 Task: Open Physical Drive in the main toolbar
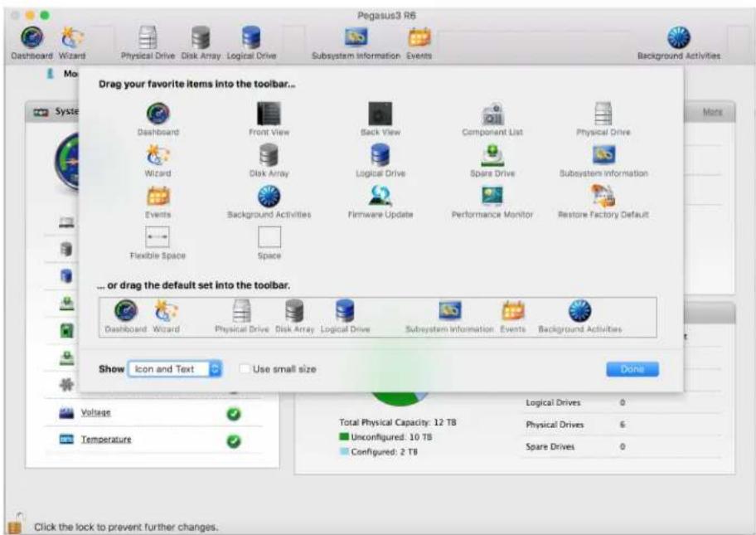tap(148, 43)
